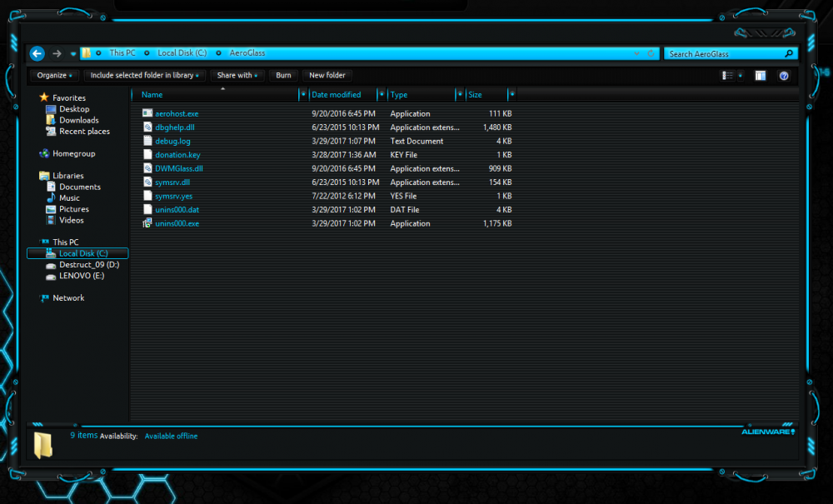Click the Back navigation arrow
The width and height of the screenshot is (833, 504).
click(x=37, y=52)
